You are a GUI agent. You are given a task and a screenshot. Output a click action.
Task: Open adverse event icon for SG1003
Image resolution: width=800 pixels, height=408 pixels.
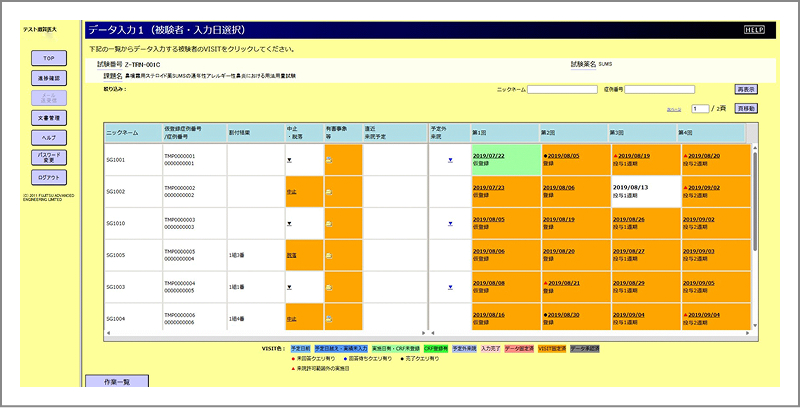(x=329, y=288)
